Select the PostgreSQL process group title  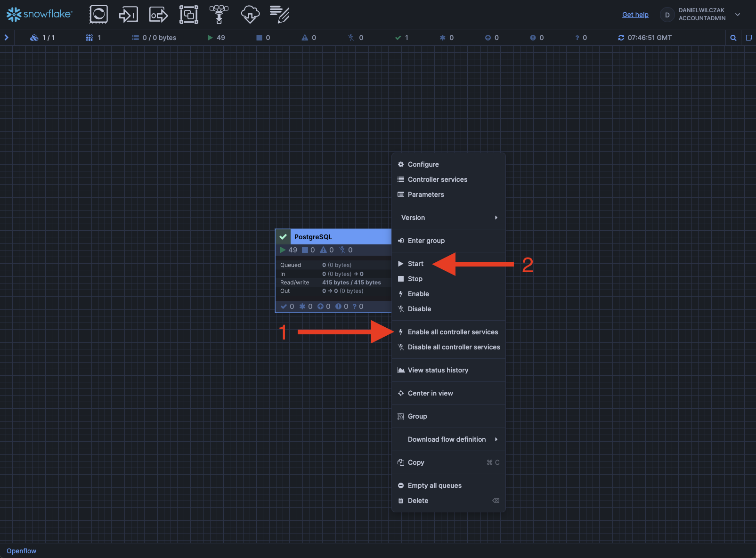pos(313,237)
